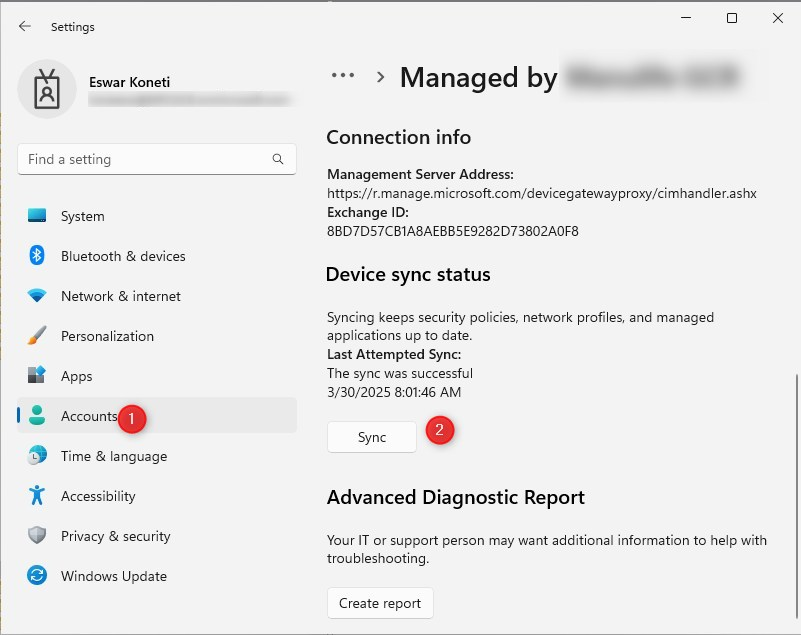Click the Create report button
Image resolution: width=801 pixels, height=635 pixels.
tap(380, 603)
